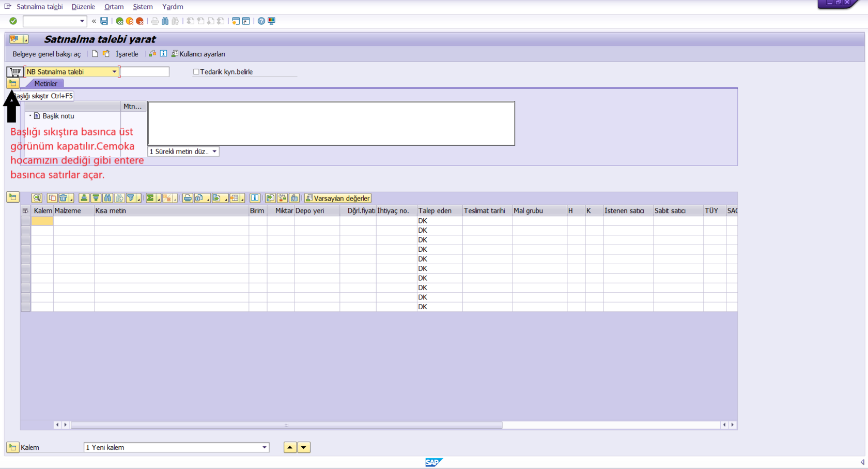Click the blank page Create icon

[x=95, y=54]
